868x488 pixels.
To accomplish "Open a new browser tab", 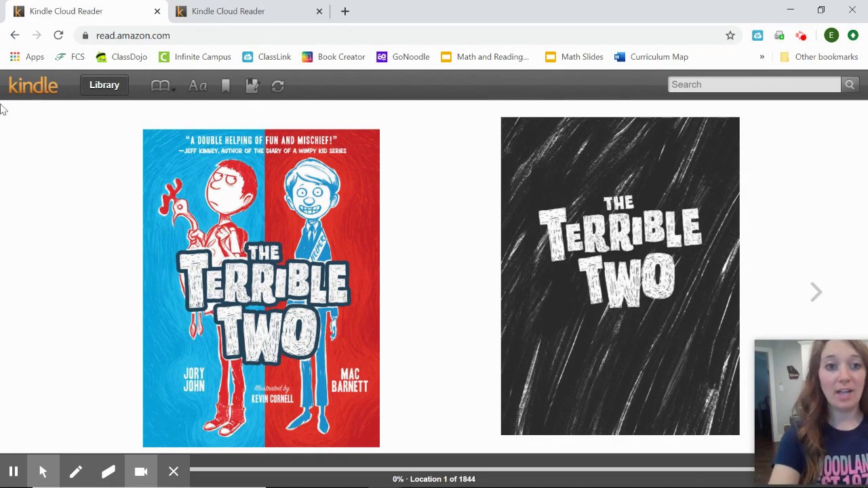I will pyautogui.click(x=345, y=11).
